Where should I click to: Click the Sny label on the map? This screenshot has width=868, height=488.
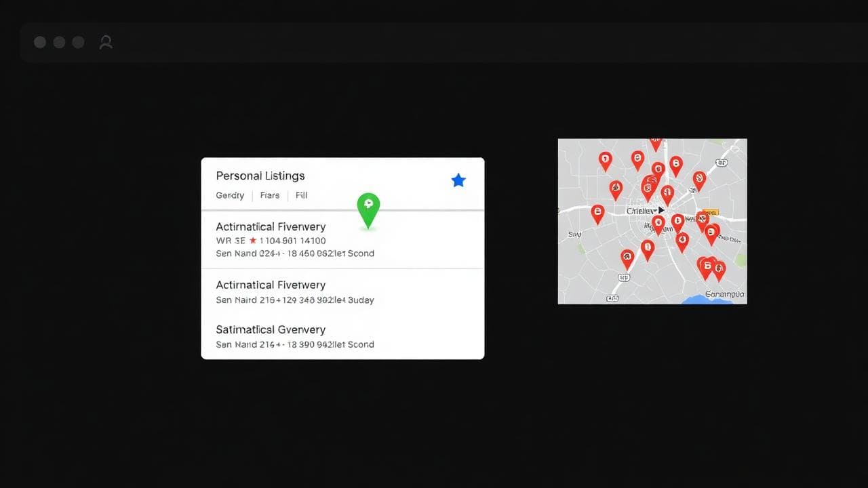click(x=574, y=235)
